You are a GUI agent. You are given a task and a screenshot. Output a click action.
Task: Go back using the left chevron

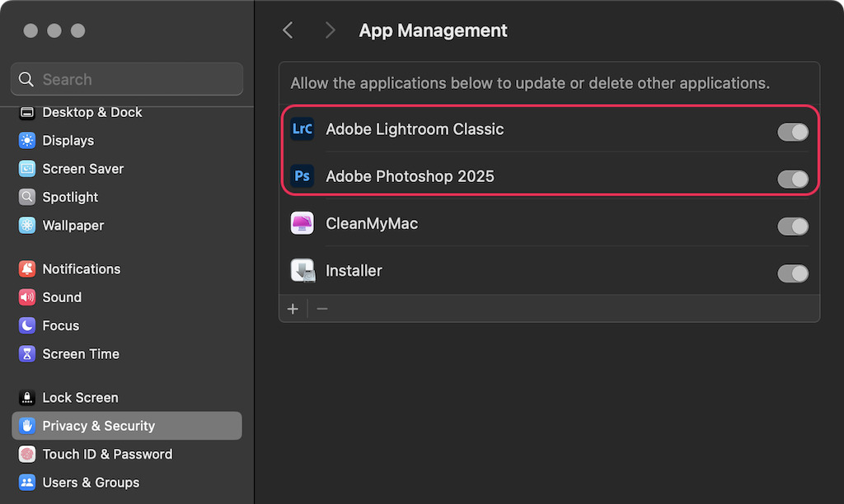coord(288,30)
